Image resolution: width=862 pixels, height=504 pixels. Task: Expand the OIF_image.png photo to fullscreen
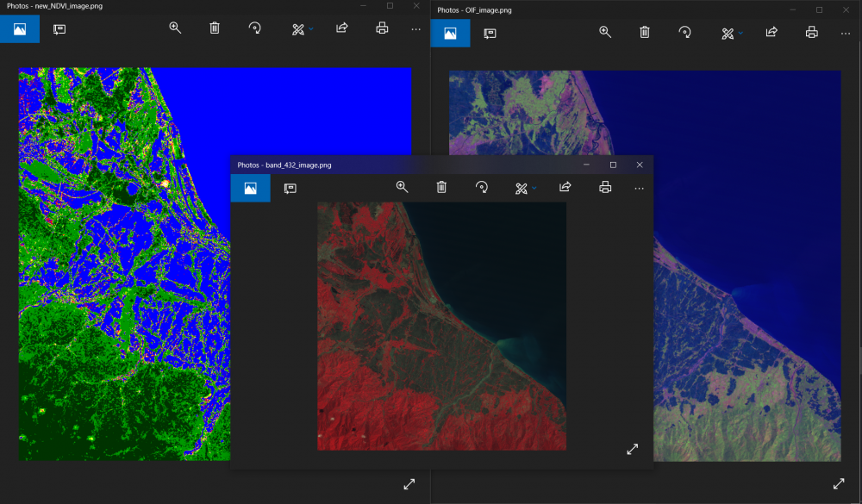coord(838,484)
